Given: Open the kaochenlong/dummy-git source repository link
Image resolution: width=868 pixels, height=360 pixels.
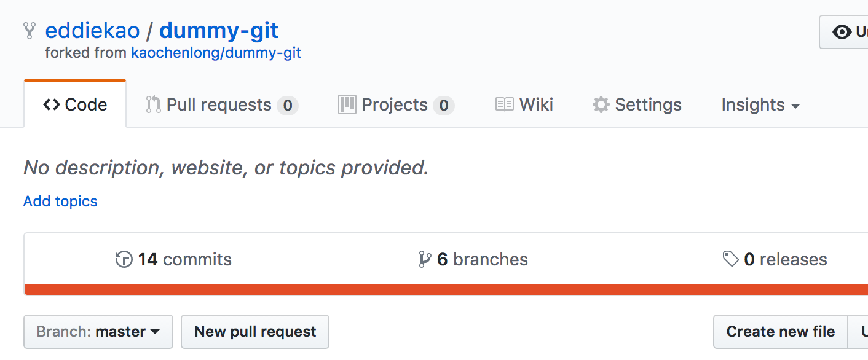Looking at the screenshot, I should [216, 53].
